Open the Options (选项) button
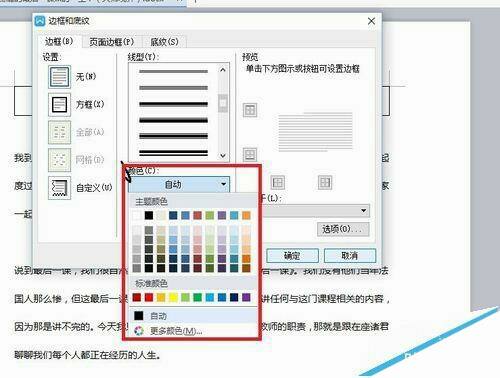500x378 pixels. pyautogui.click(x=343, y=229)
